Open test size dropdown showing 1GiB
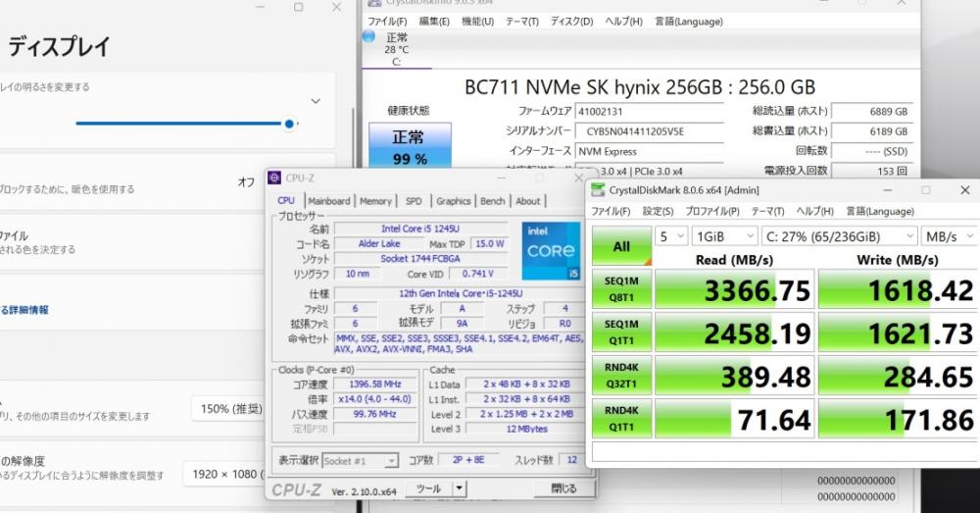Image resolution: width=980 pixels, height=513 pixels. point(724,236)
